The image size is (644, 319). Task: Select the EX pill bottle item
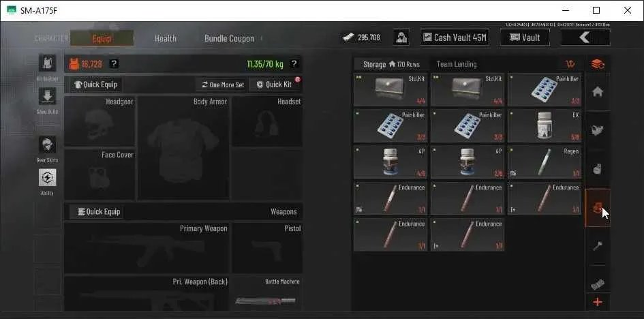click(x=545, y=125)
